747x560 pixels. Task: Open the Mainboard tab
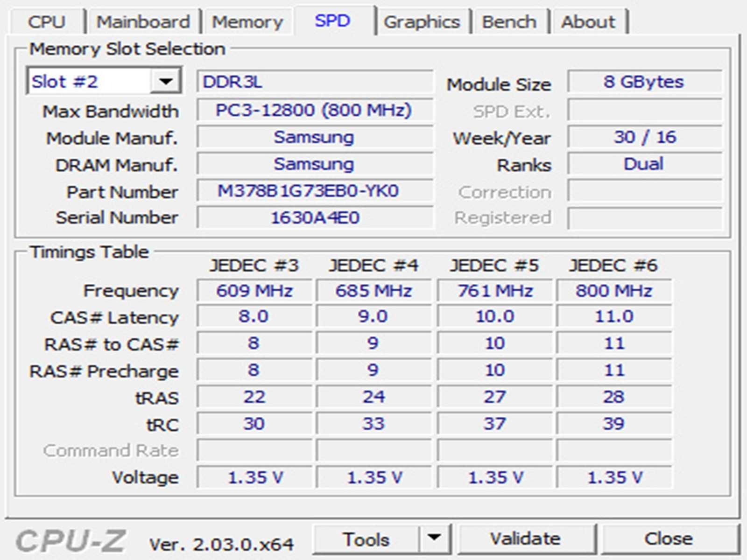tap(143, 22)
